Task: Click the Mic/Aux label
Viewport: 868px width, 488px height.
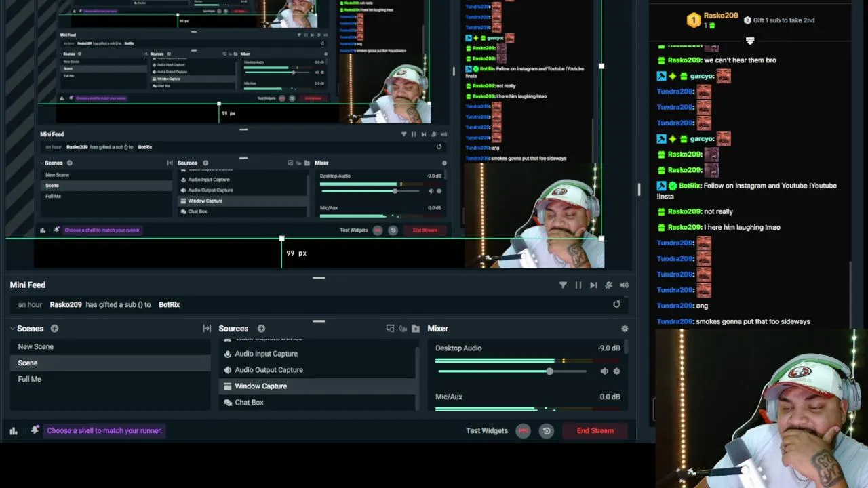Action: tap(449, 397)
